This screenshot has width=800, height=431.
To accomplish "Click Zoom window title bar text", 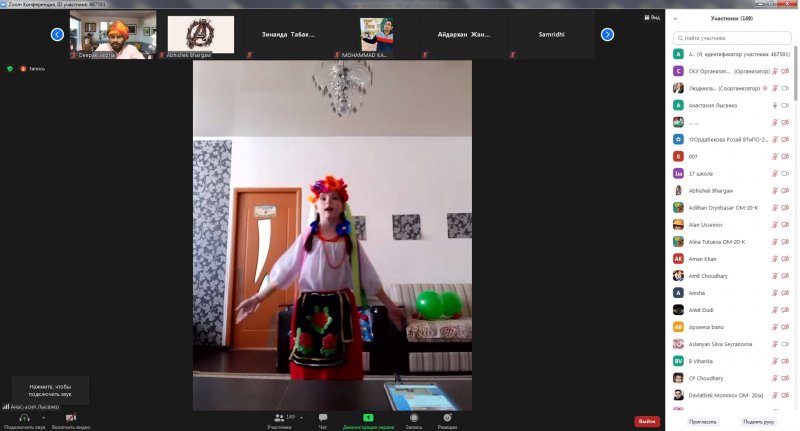I will tap(57, 4).
